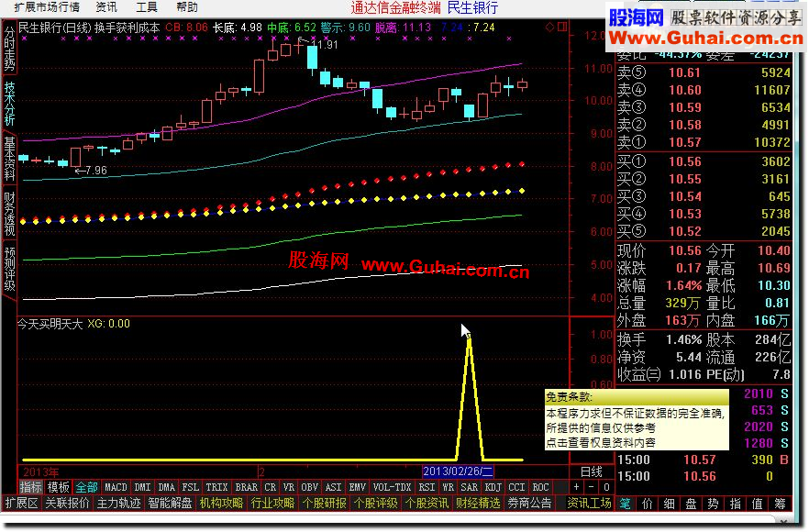This screenshot has width=809, height=532.
Task: Click the 0 reset button
Action: pos(607,487)
